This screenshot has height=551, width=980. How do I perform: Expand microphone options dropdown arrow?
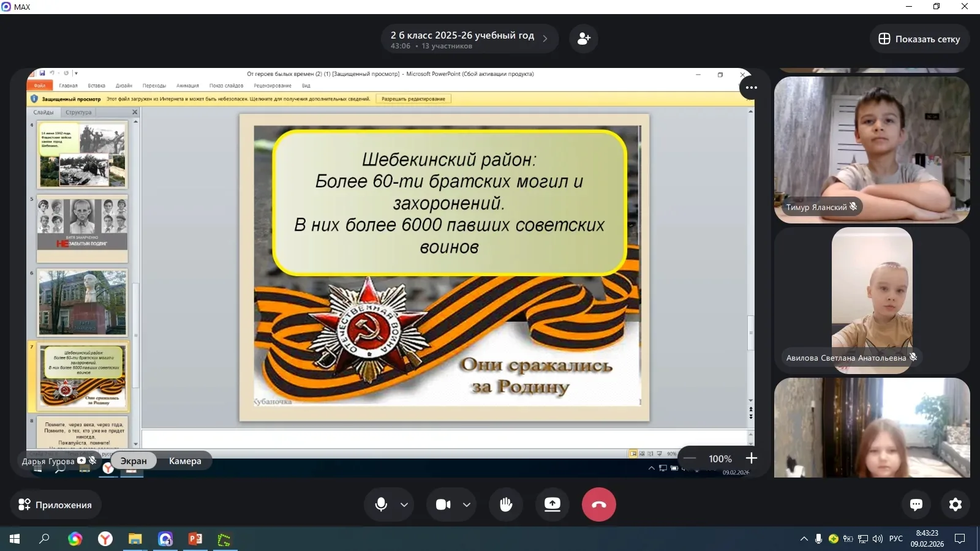(404, 504)
